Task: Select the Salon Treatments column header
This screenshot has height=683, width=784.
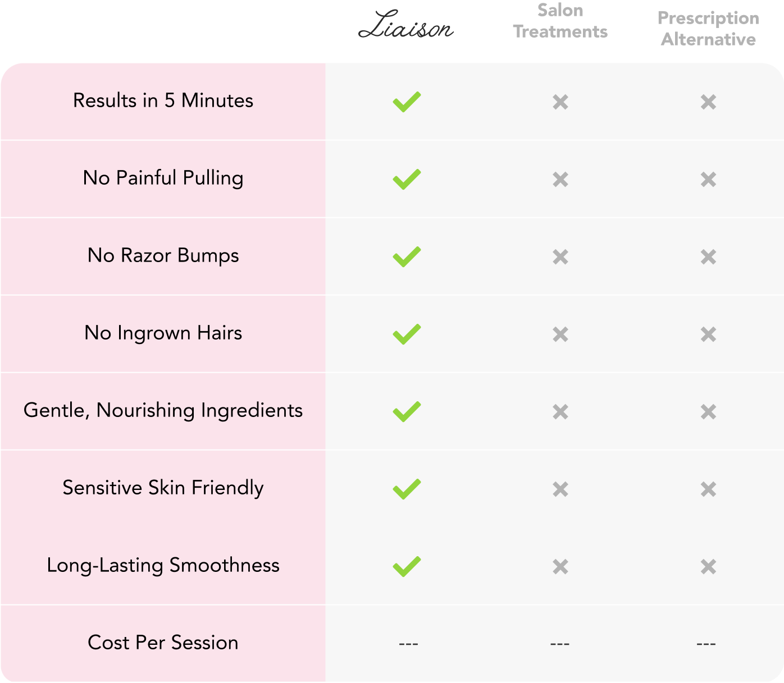Action: click(560, 21)
